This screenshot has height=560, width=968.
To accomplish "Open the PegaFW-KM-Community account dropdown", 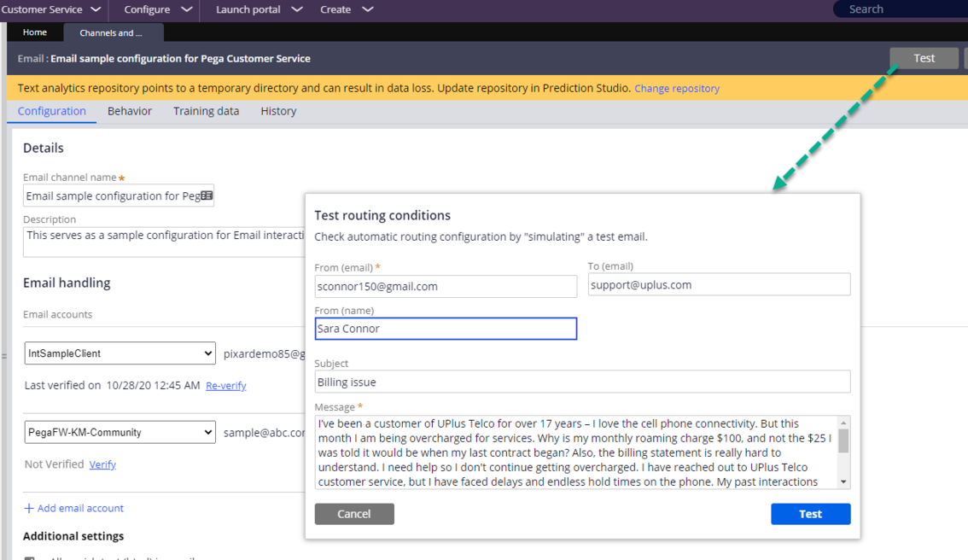I will [120, 432].
